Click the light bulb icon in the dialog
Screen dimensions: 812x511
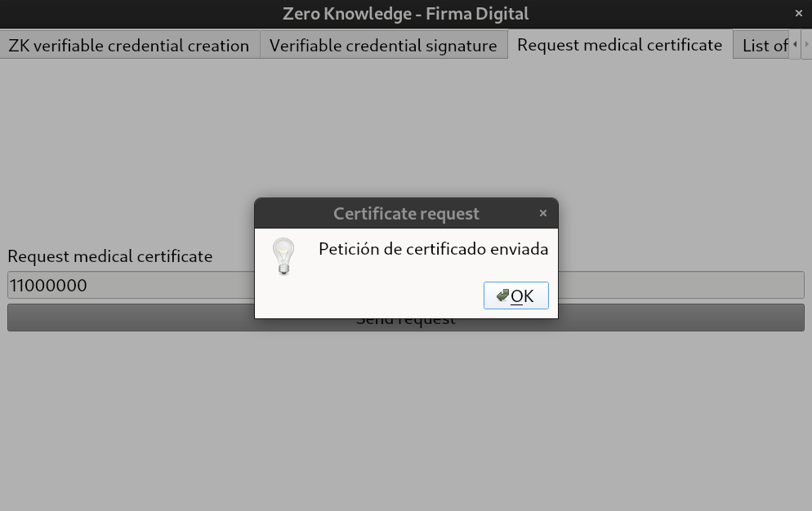point(283,256)
